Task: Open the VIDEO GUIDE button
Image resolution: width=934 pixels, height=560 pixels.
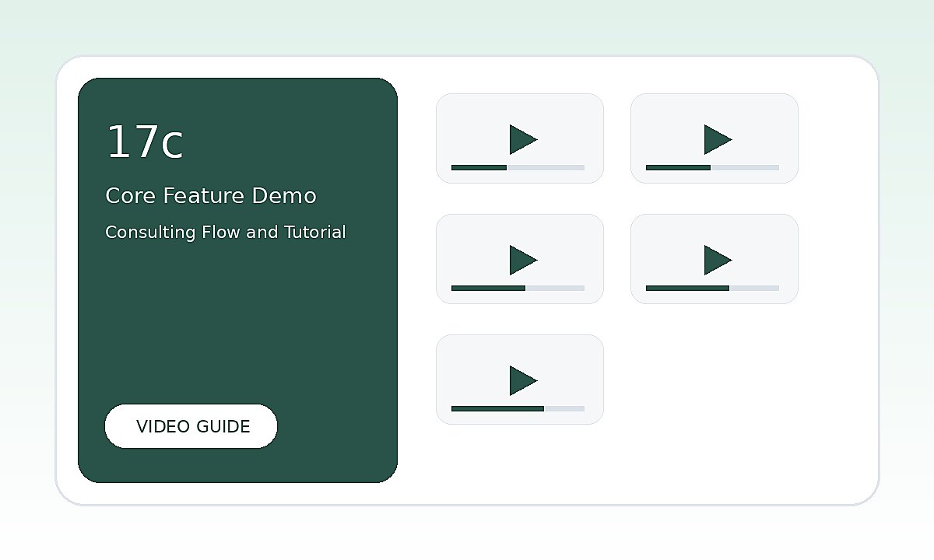Action: [x=191, y=426]
